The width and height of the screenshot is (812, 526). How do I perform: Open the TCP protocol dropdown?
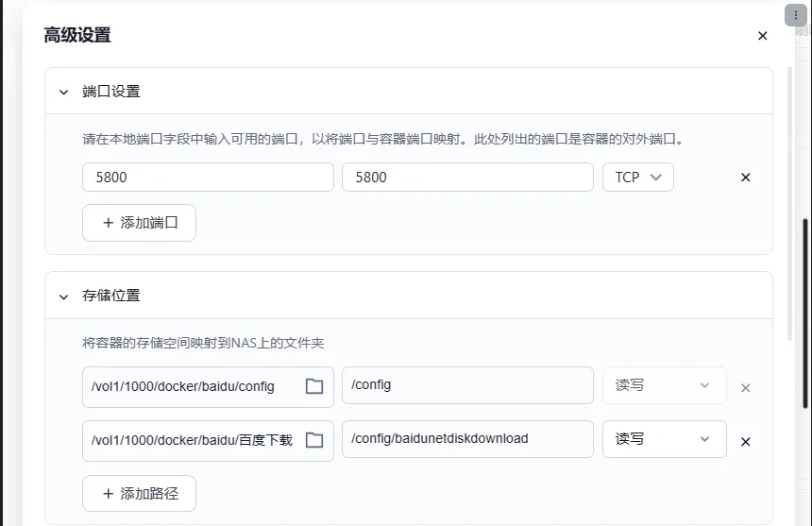pyautogui.click(x=637, y=178)
